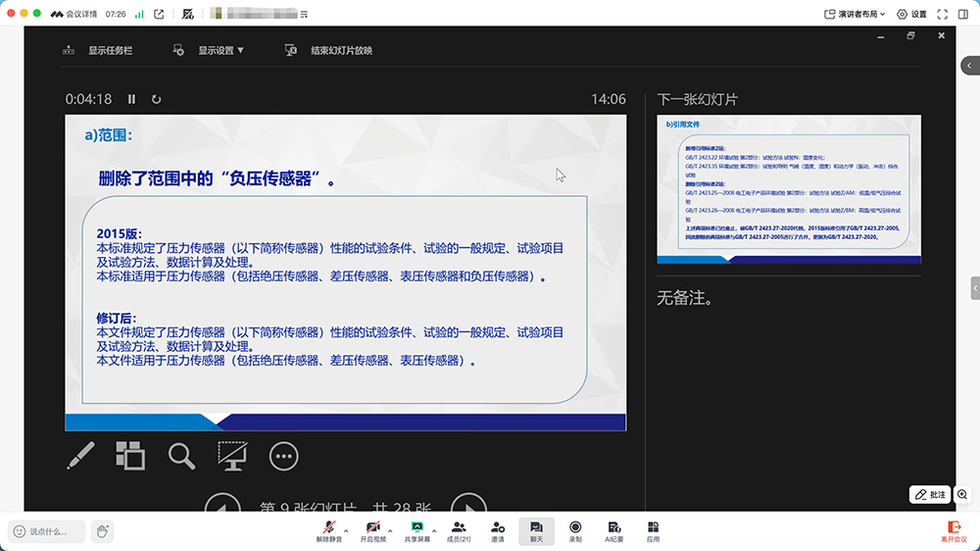
Task: Turn on camera with 开启视频
Action: click(372, 531)
